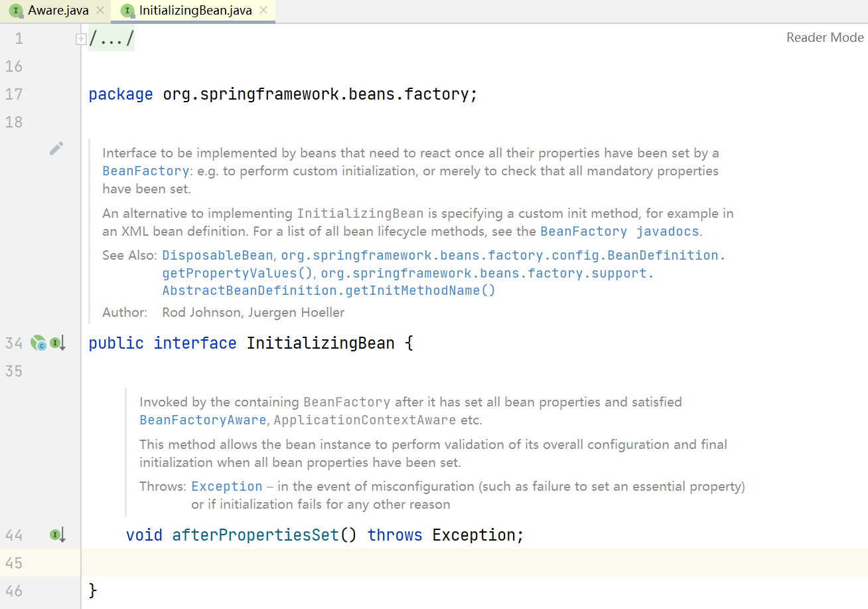Image resolution: width=868 pixels, height=609 pixels.
Task: Click the InitializingBean.java interface file icon
Action: (x=127, y=11)
